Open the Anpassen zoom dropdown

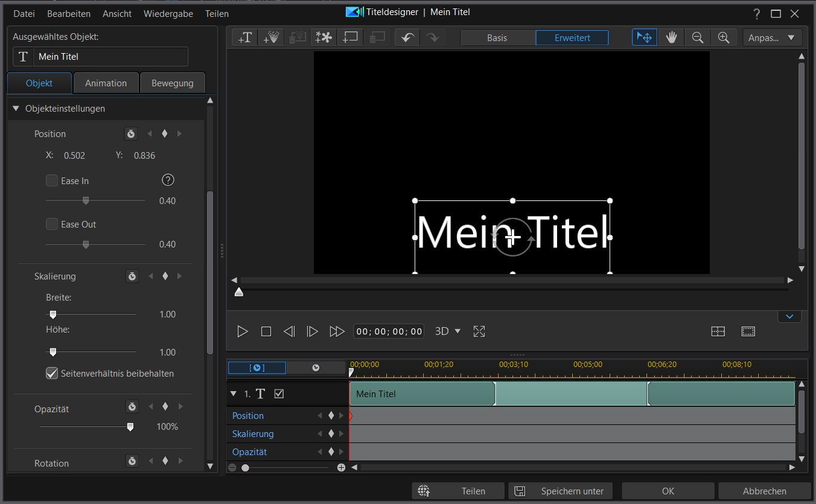coord(772,37)
